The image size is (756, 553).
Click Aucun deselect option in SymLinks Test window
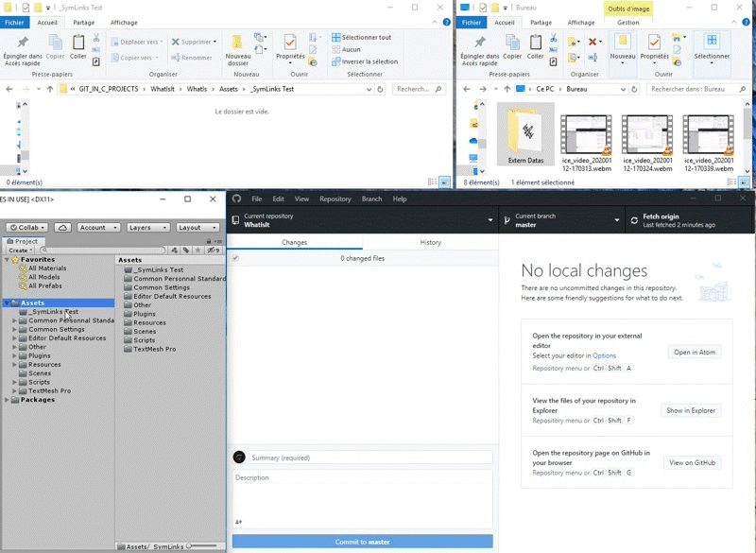pyautogui.click(x=346, y=49)
